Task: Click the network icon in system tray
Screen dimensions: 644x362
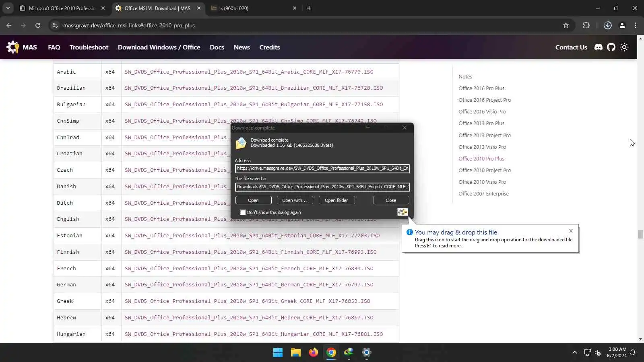Action: [x=587, y=353]
